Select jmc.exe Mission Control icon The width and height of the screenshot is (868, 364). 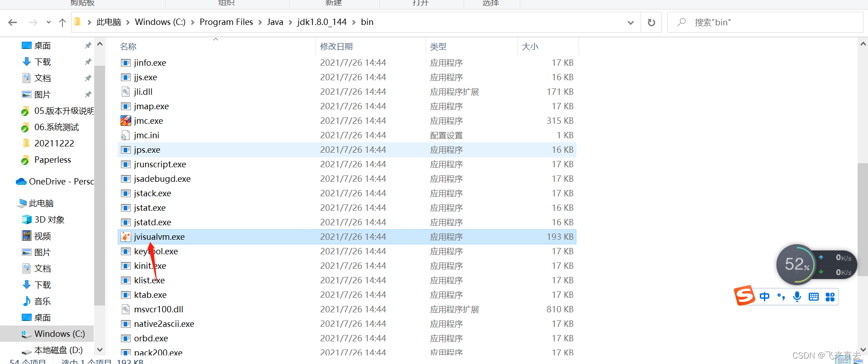pyautogui.click(x=126, y=121)
